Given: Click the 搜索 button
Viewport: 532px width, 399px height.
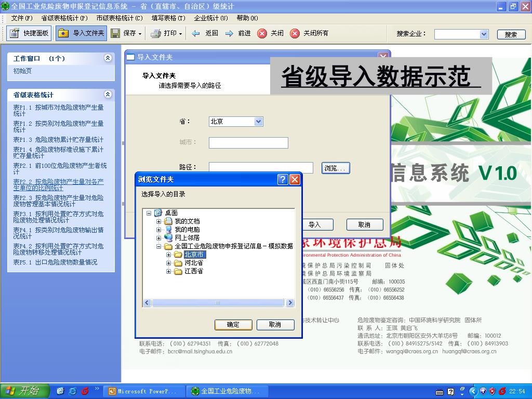Looking at the screenshot, I should (x=511, y=34).
